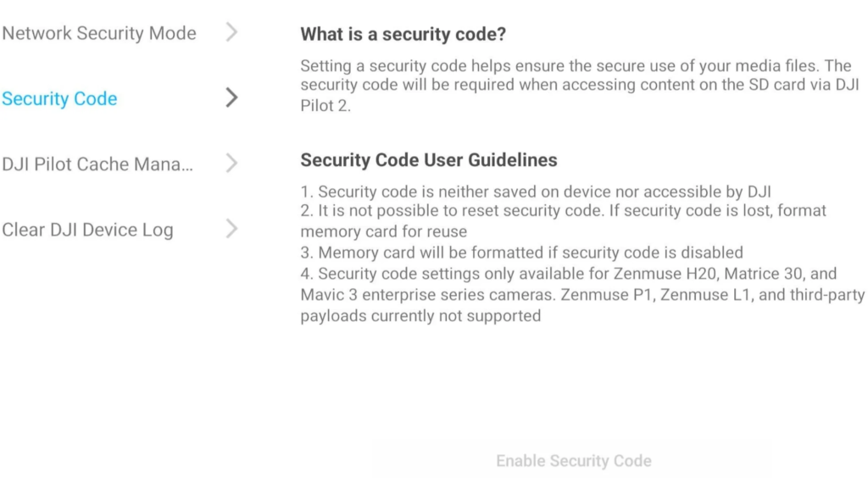Tap the Enable Security Code button

[x=574, y=460]
